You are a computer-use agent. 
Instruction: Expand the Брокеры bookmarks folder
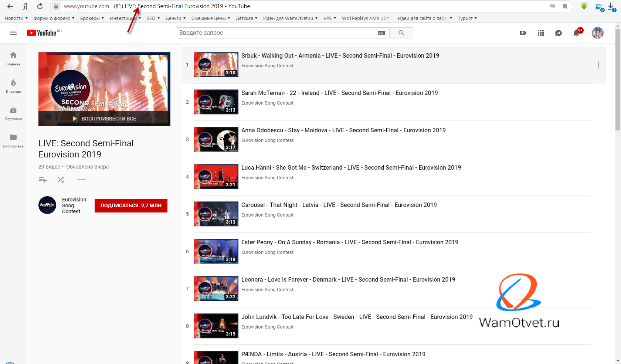92,18
